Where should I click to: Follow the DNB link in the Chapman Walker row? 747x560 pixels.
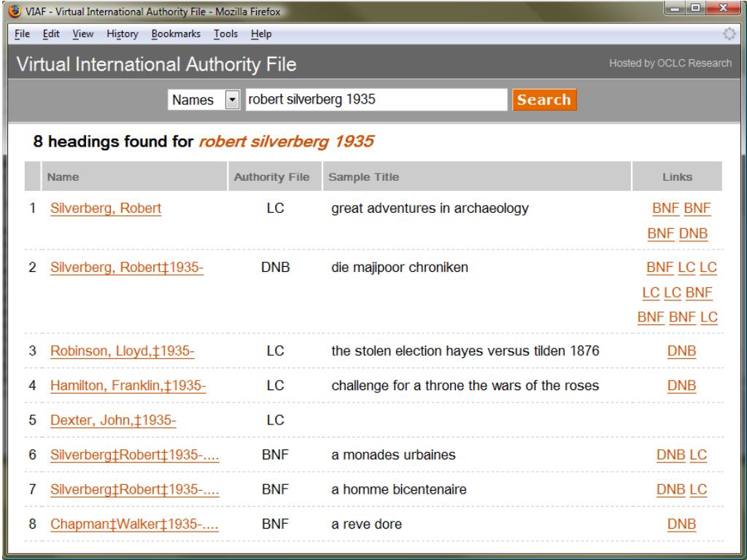click(x=682, y=524)
